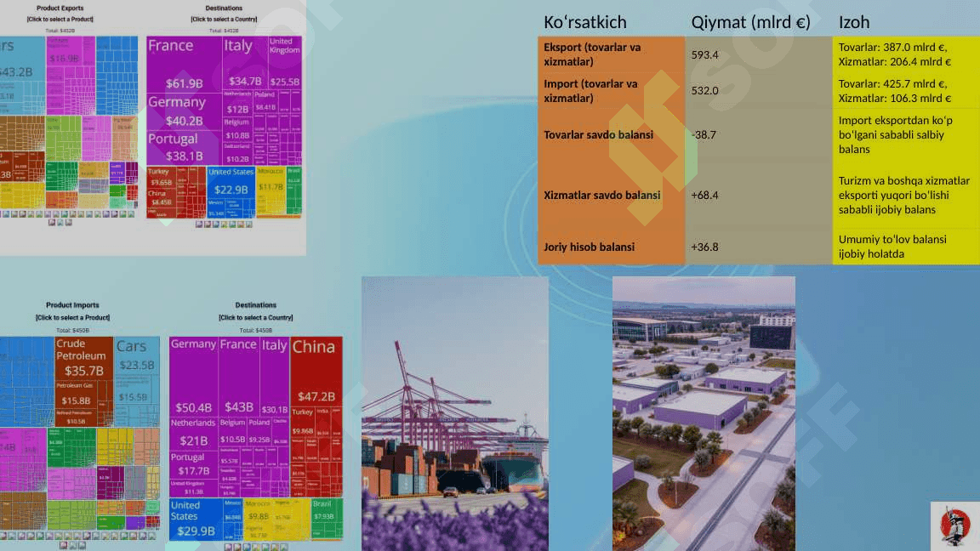The width and height of the screenshot is (980, 551).
Task: Click the Izoh column header
Action: tap(854, 22)
